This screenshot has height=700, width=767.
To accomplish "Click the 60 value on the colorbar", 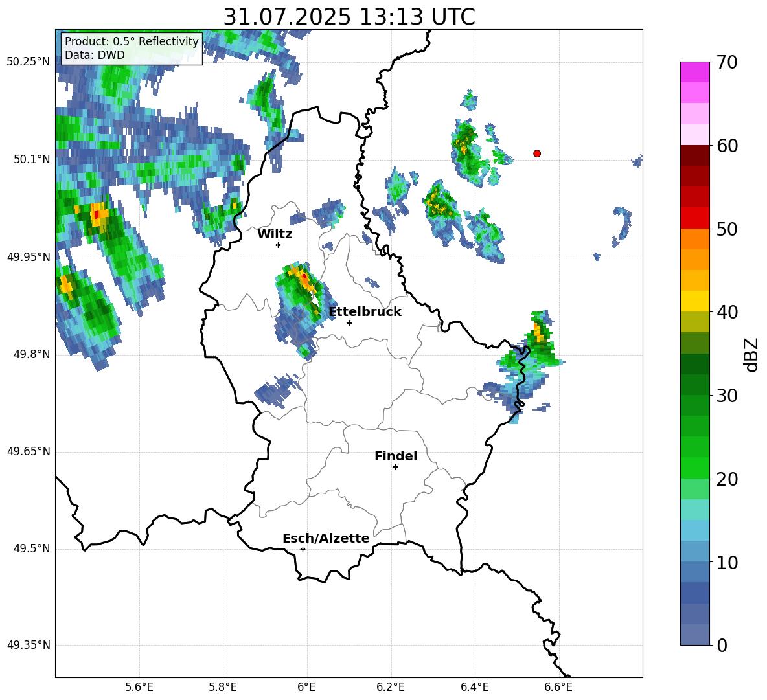I will tap(727, 146).
